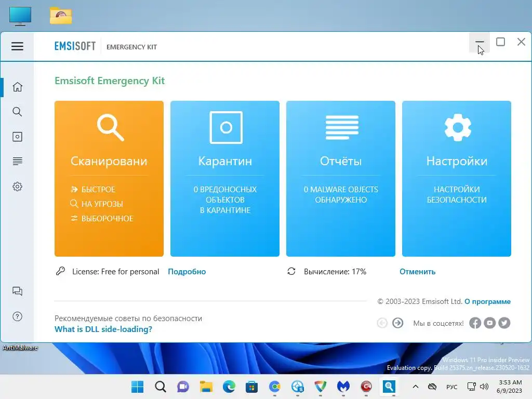Switch РУС input language

pyautogui.click(x=451, y=387)
